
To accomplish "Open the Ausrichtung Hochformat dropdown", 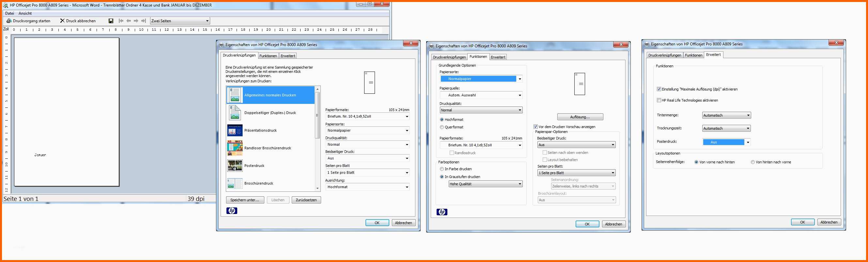I will click(368, 187).
